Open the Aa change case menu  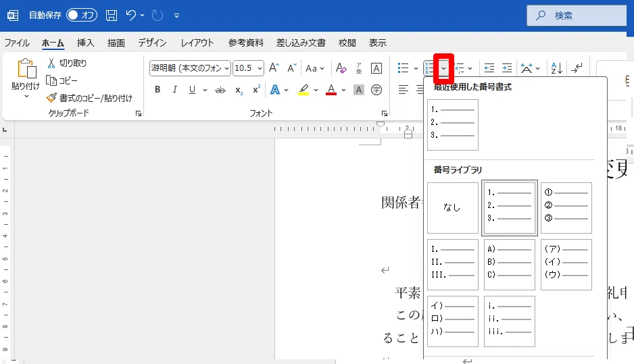(x=314, y=68)
